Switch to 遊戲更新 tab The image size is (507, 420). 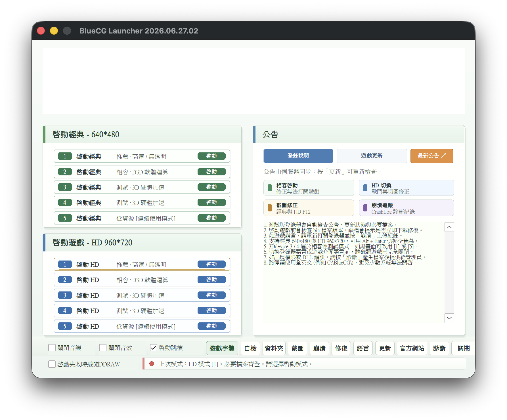tap(372, 156)
